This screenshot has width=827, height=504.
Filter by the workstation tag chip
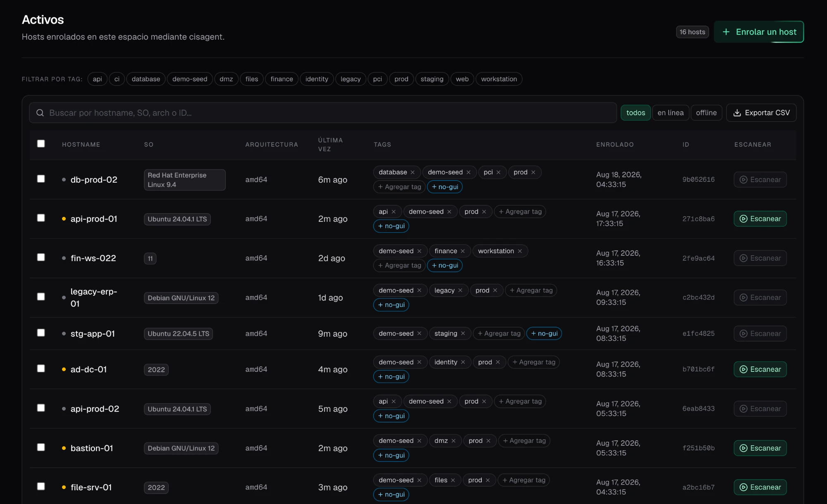point(499,79)
